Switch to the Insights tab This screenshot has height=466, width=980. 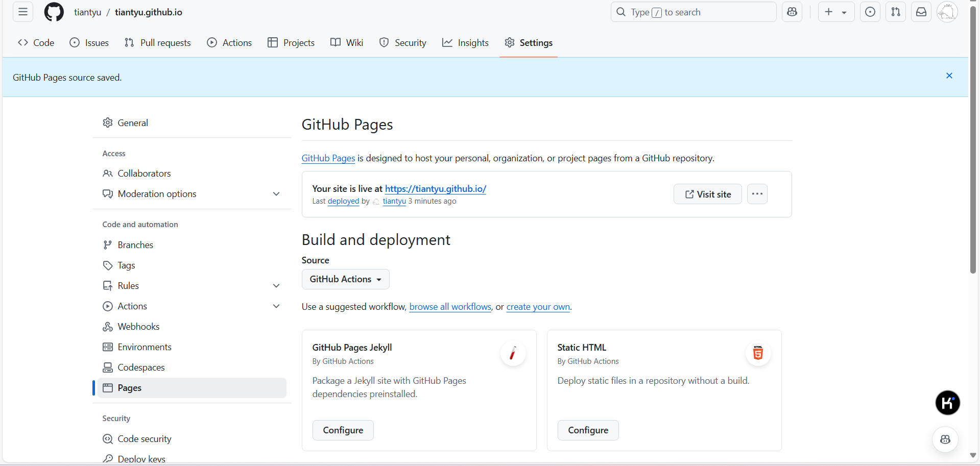pyautogui.click(x=465, y=43)
